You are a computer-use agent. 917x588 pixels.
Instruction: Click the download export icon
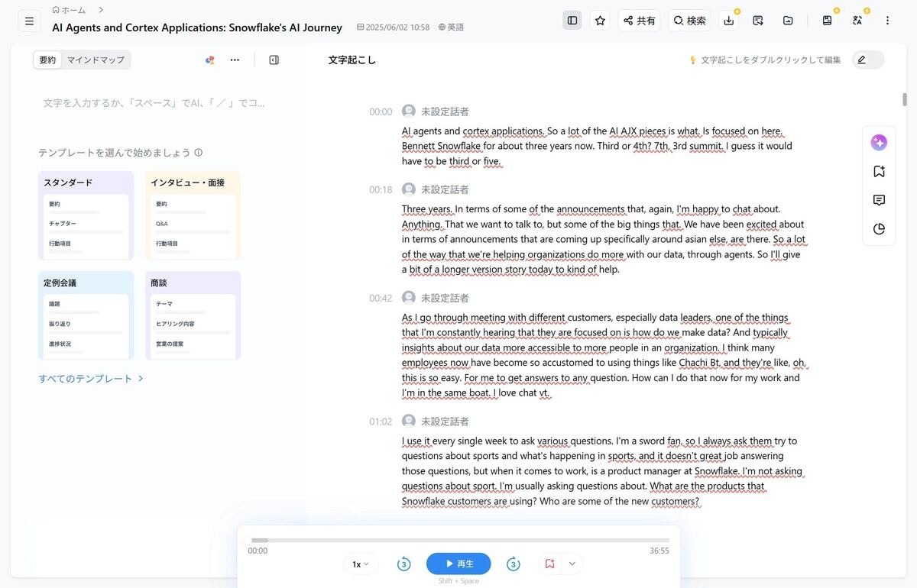click(729, 21)
